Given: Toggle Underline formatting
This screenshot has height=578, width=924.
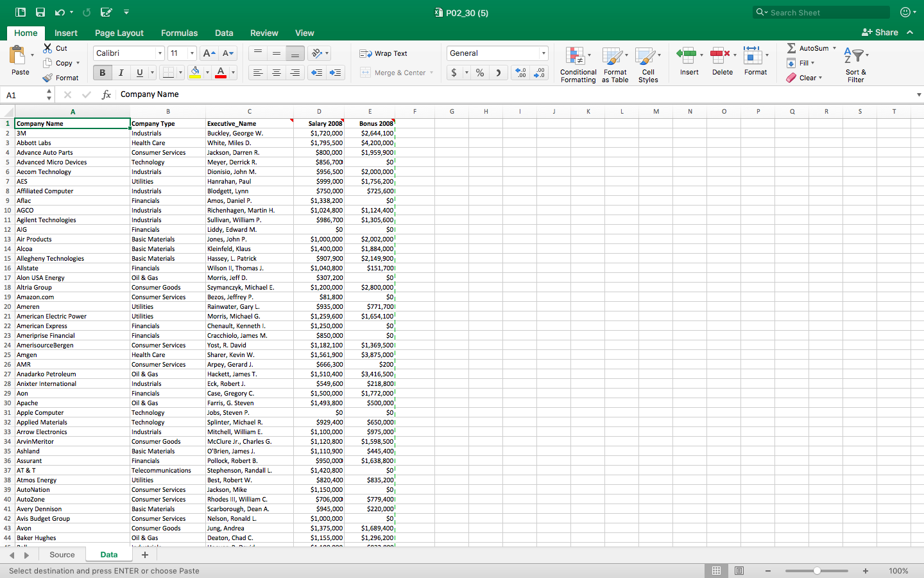Looking at the screenshot, I should [139, 73].
